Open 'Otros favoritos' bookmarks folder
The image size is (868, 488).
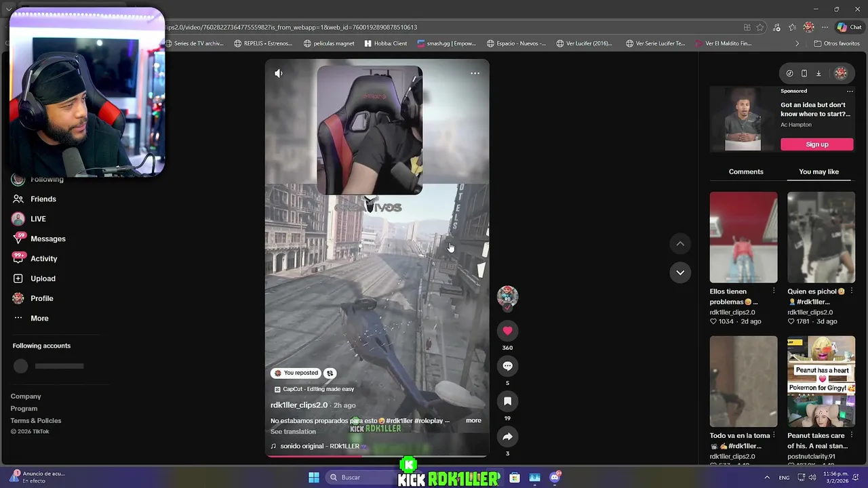[836, 43]
